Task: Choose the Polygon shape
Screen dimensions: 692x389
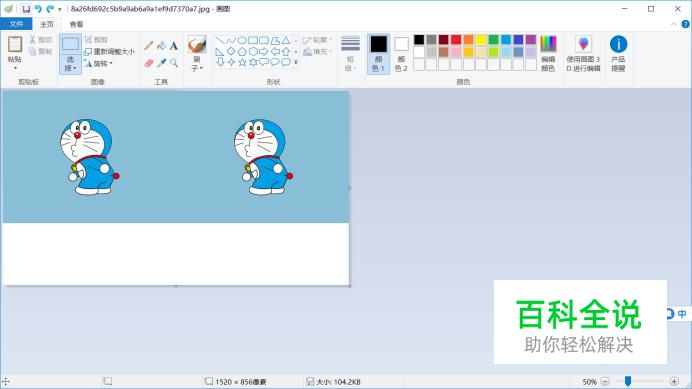Action: pyautogui.click(x=275, y=41)
